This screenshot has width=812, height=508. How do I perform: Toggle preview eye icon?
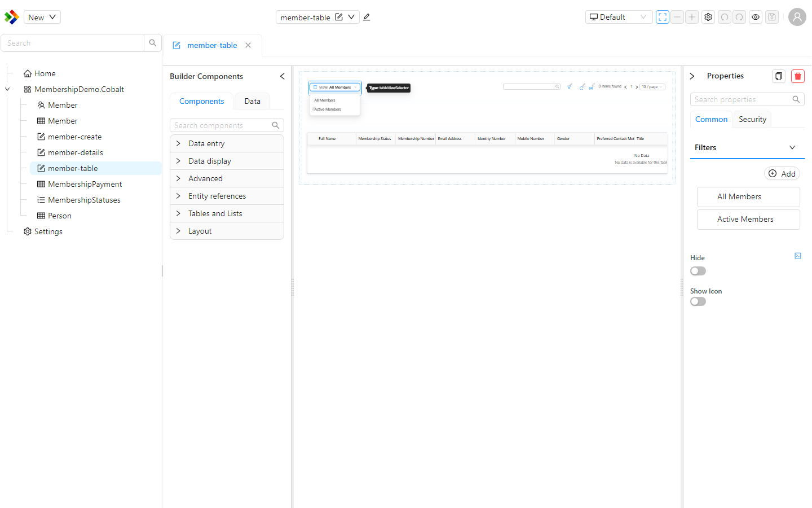[756, 17]
